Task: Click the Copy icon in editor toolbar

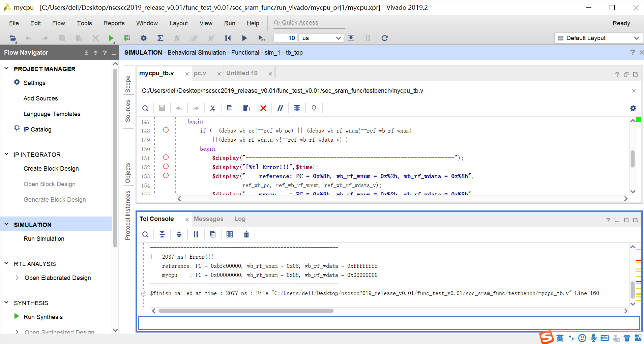Action: [x=230, y=108]
